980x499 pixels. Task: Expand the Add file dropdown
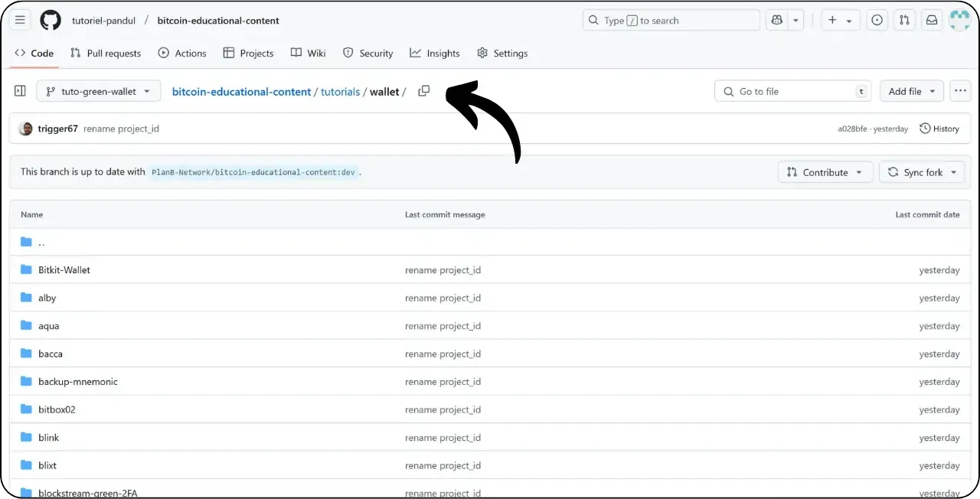[x=911, y=90]
